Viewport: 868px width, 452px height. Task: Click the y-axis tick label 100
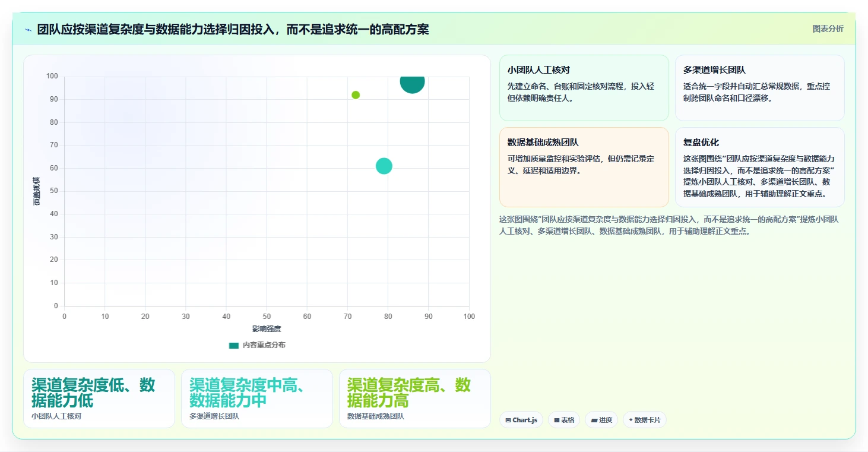[52, 76]
